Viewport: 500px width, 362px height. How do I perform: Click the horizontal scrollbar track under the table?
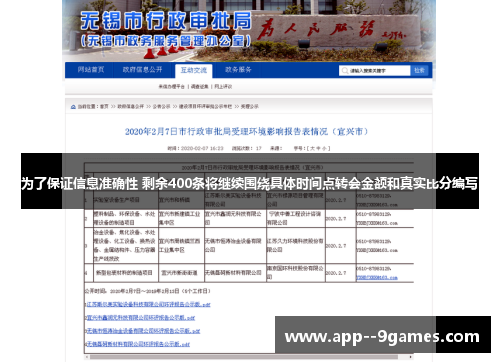pyautogui.click(x=249, y=357)
